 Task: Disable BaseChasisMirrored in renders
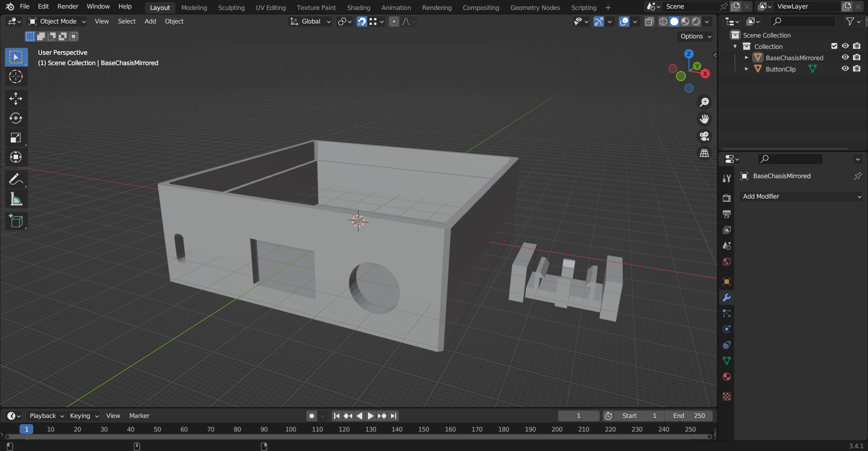tap(857, 57)
